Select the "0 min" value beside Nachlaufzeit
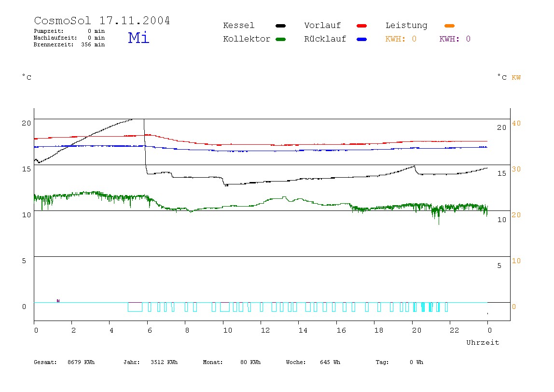The height and width of the screenshot is (392, 554). (96, 38)
